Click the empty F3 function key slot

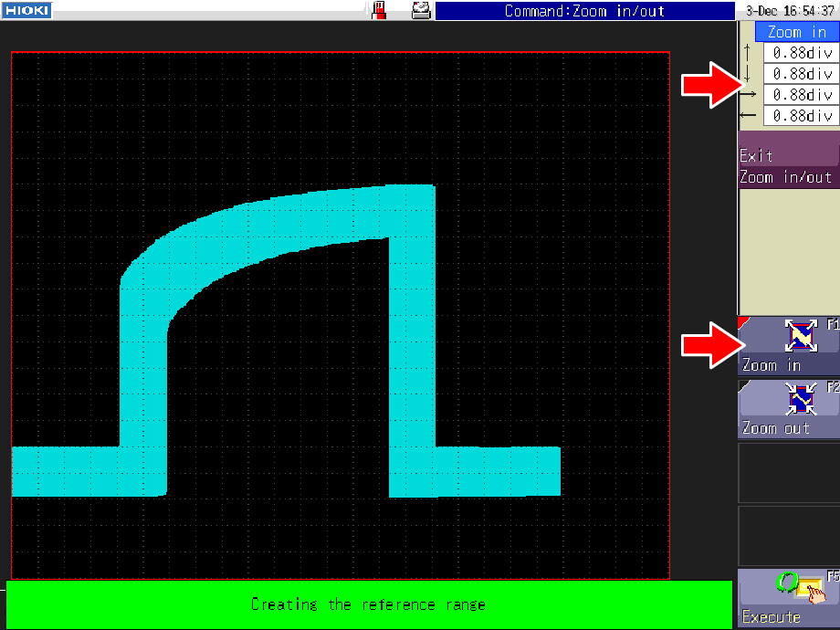point(788,473)
